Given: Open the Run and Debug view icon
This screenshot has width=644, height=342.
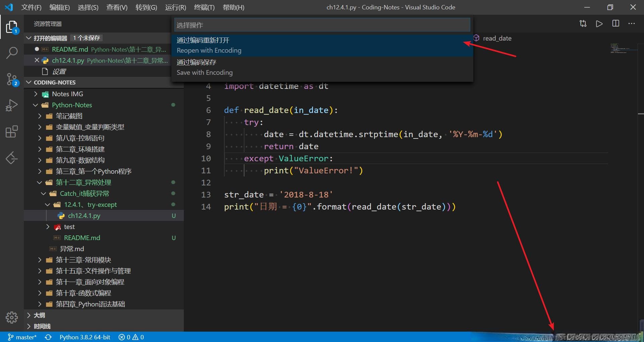Looking at the screenshot, I should coord(12,105).
